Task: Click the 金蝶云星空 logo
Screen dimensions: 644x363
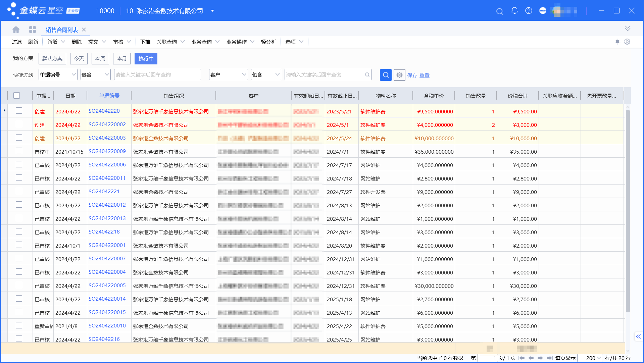Action: tap(44, 10)
